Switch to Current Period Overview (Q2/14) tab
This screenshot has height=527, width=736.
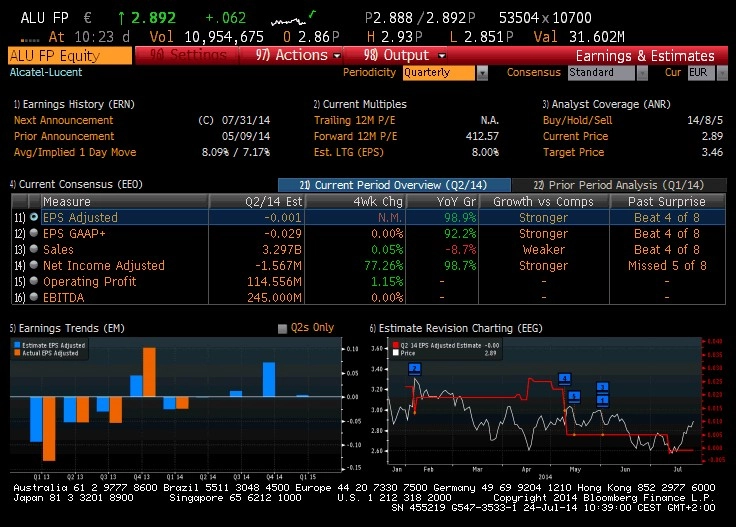coord(394,185)
